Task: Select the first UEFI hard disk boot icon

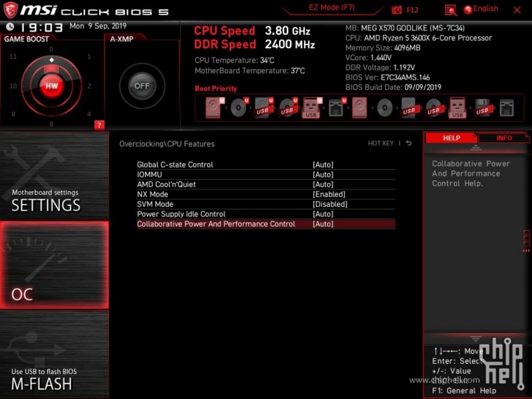Action: click(x=214, y=108)
